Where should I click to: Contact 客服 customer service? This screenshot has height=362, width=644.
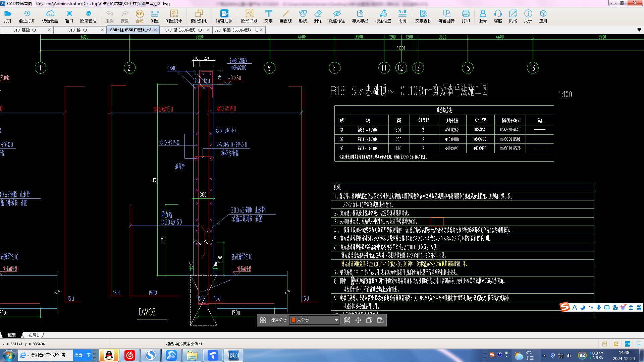(x=498, y=16)
